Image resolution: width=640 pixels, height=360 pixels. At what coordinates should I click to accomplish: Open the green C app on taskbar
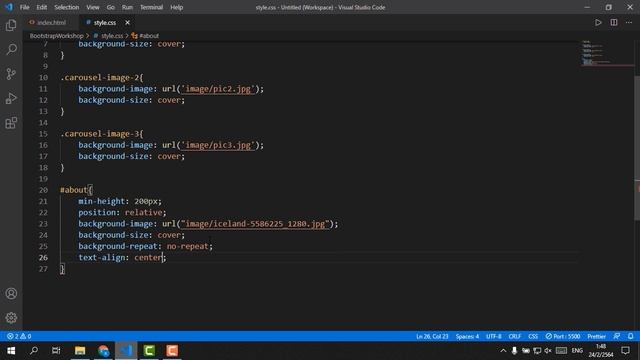point(149,351)
